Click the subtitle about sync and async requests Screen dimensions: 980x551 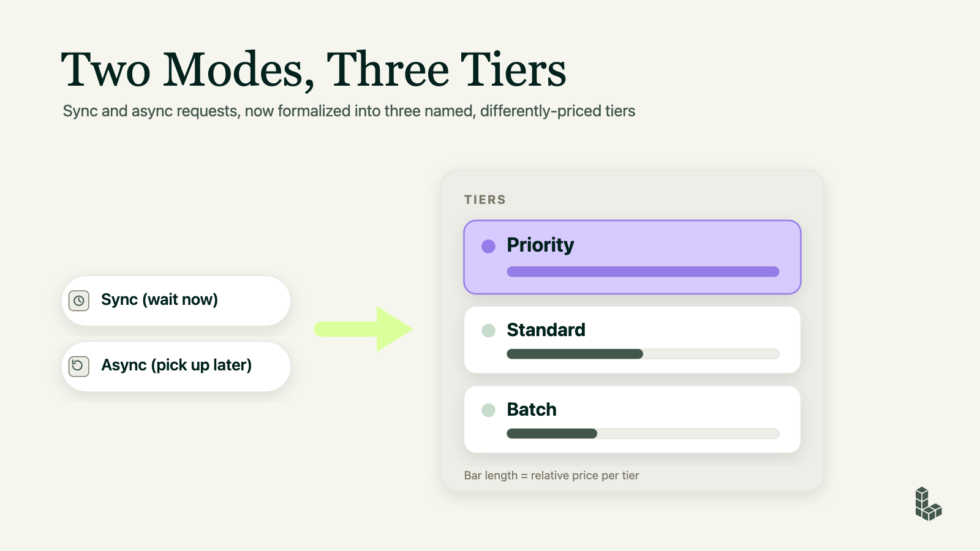(349, 111)
